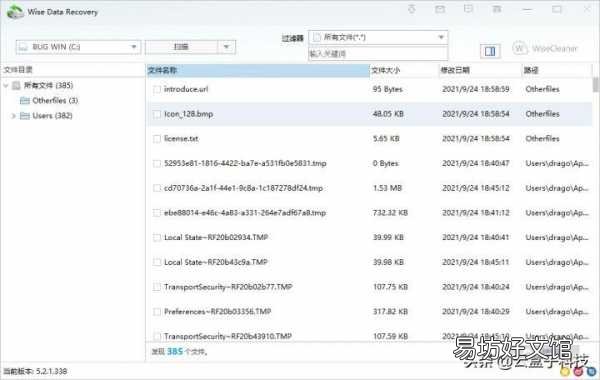
Task: Click the folder icon beside Otherfiles (3)
Action: (24, 101)
